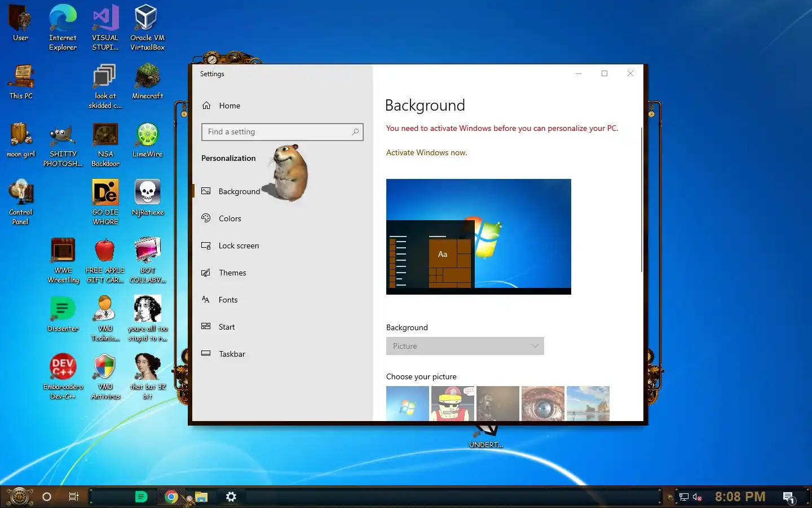Image resolution: width=812 pixels, height=508 pixels.
Task: Open the WWE Wrestling desktop icon
Action: 63,261
